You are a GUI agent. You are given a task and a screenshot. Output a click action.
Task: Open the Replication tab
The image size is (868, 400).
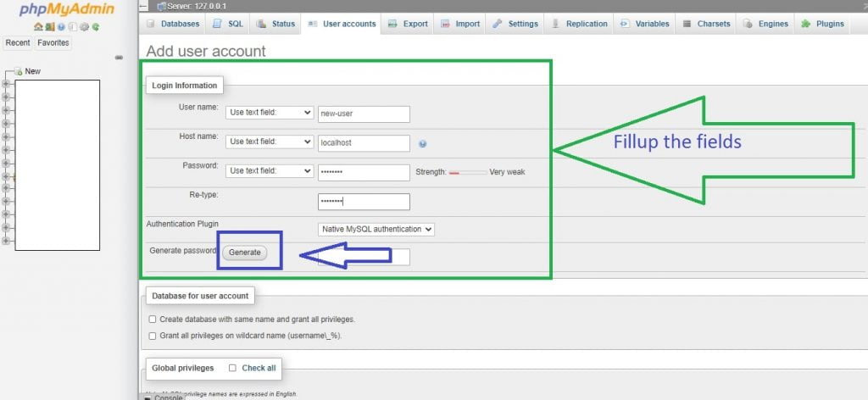(580, 24)
